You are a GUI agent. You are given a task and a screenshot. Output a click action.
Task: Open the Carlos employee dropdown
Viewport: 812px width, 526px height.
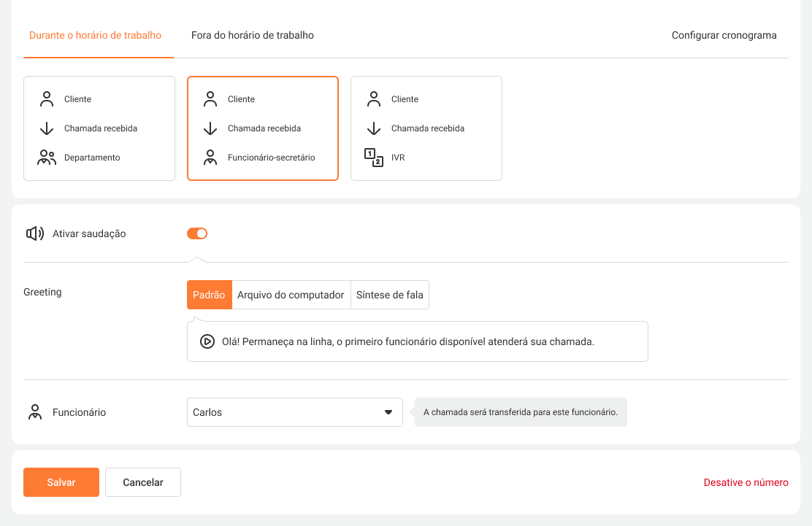point(294,412)
